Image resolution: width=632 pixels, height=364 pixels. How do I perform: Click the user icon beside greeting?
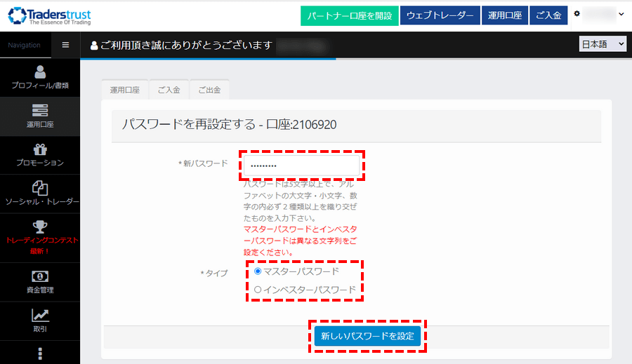point(94,46)
